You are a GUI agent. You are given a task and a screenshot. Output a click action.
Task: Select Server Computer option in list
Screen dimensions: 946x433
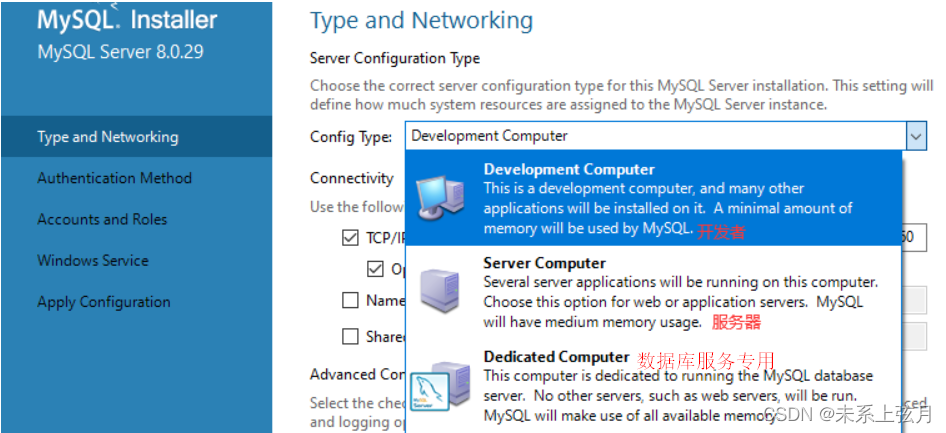click(653, 292)
